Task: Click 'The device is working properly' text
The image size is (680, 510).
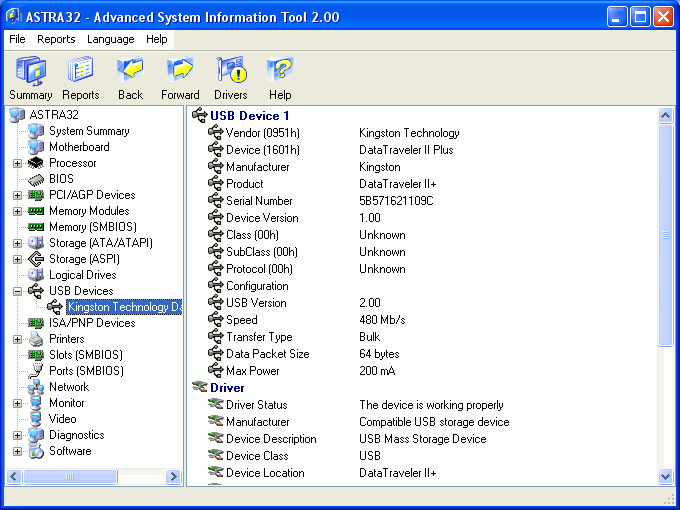Action: [432, 405]
